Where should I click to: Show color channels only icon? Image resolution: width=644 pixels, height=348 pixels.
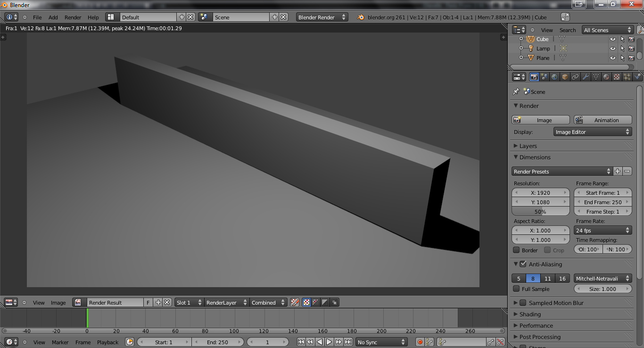coord(316,302)
